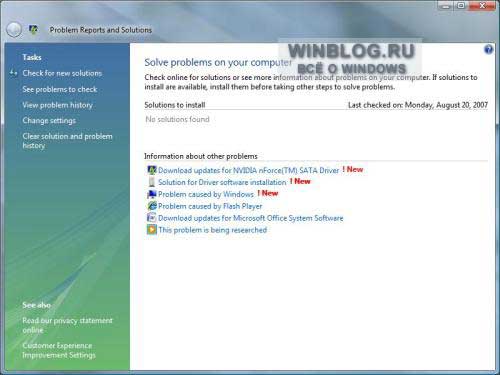500x375 pixels.
Task: Click the NVIDIA nForce SATA Driver icon
Action: pos(152,170)
